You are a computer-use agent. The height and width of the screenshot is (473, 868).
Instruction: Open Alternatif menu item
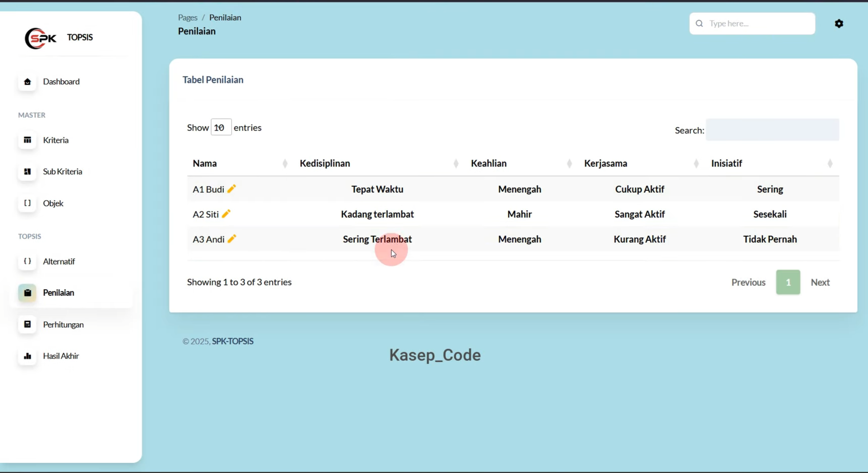click(59, 261)
